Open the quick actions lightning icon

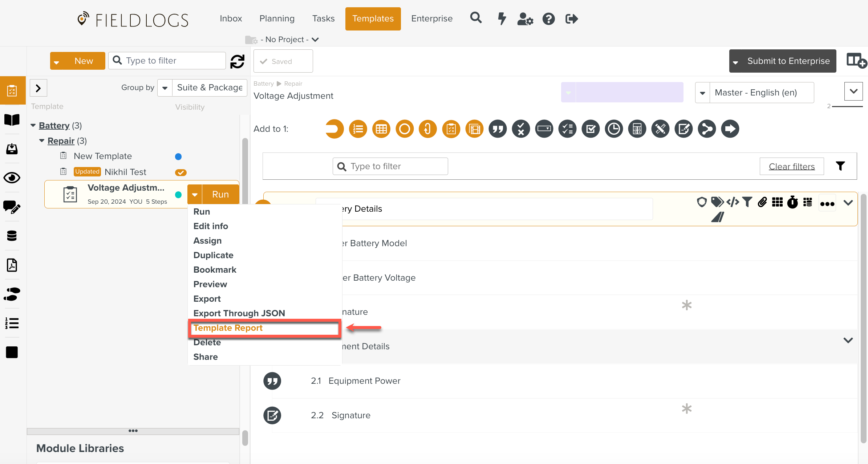coord(502,19)
